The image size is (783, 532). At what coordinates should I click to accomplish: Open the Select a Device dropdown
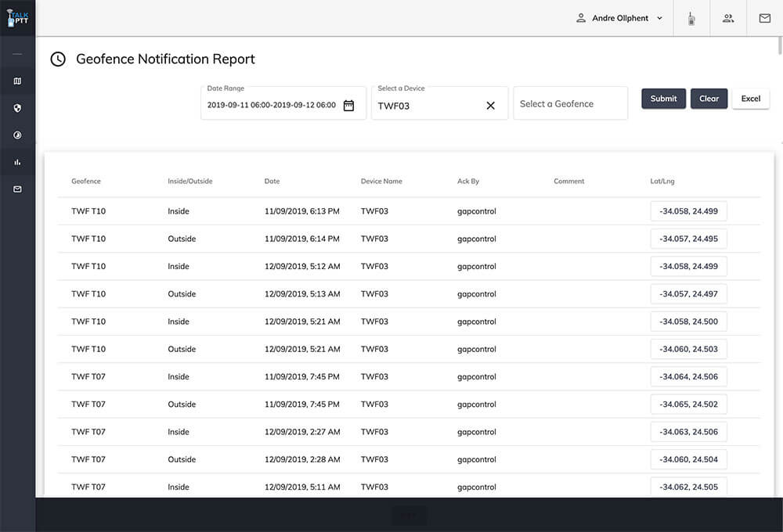pos(427,106)
